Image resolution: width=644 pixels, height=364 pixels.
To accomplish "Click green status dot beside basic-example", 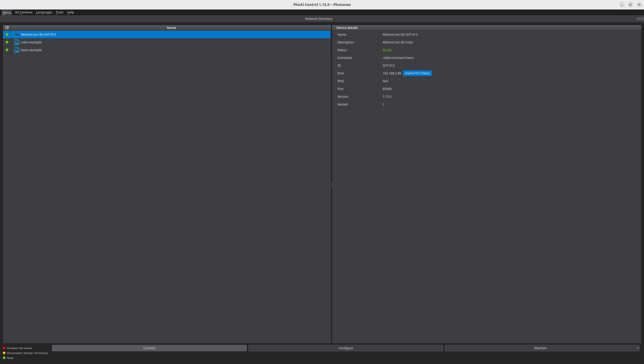I will (x=7, y=50).
